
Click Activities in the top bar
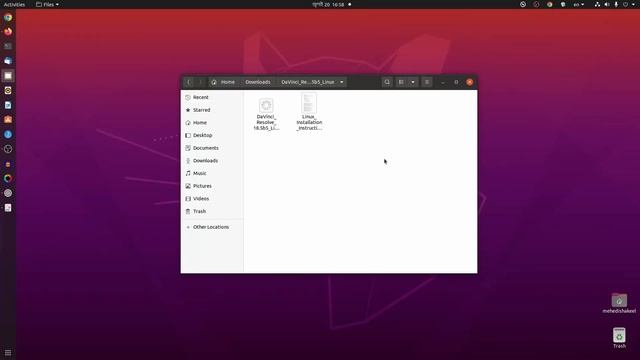coord(14,4)
